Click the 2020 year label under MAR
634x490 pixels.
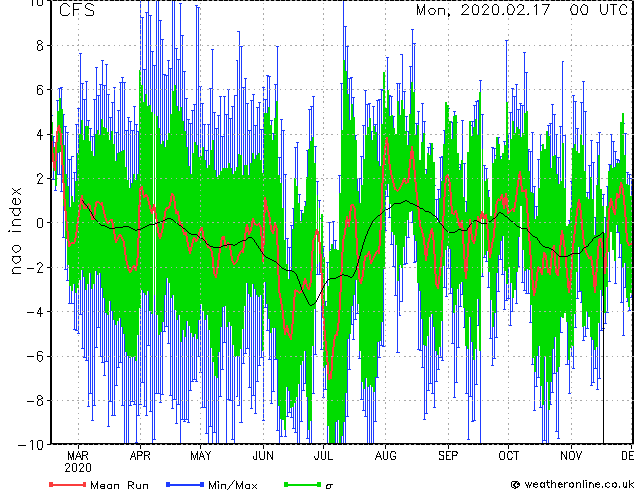[78, 468]
